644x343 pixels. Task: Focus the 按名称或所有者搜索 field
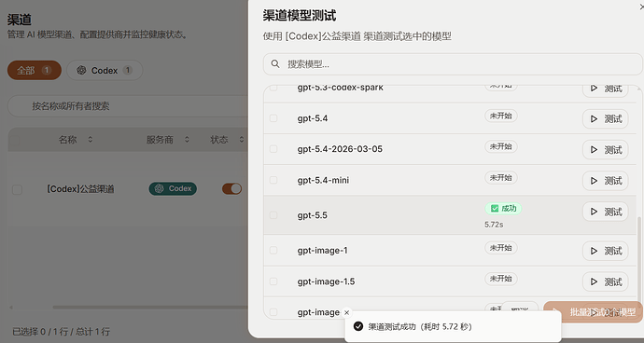click(x=127, y=106)
